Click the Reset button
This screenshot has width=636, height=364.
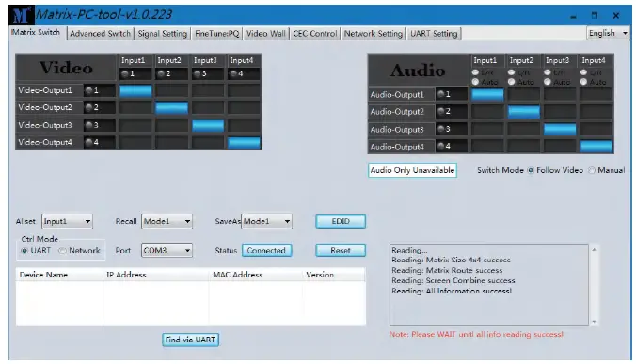pyautogui.click(x=341, y=250)
